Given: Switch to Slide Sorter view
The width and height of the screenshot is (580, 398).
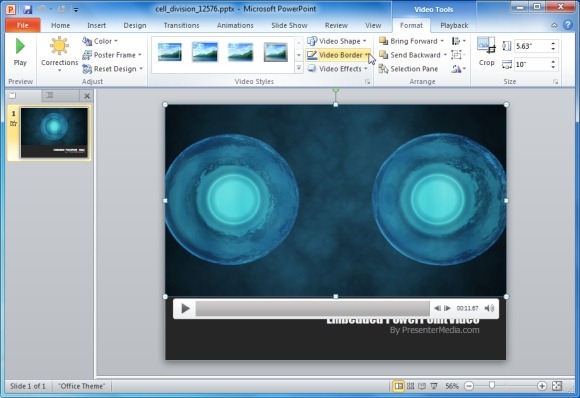Looking at the screenshot, I should tap(410, 386).
